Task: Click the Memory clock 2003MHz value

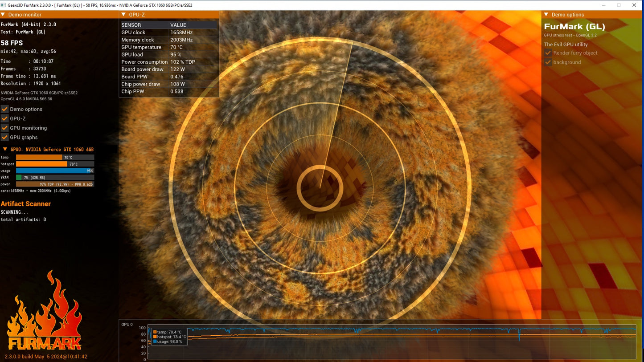Action: 181,40
